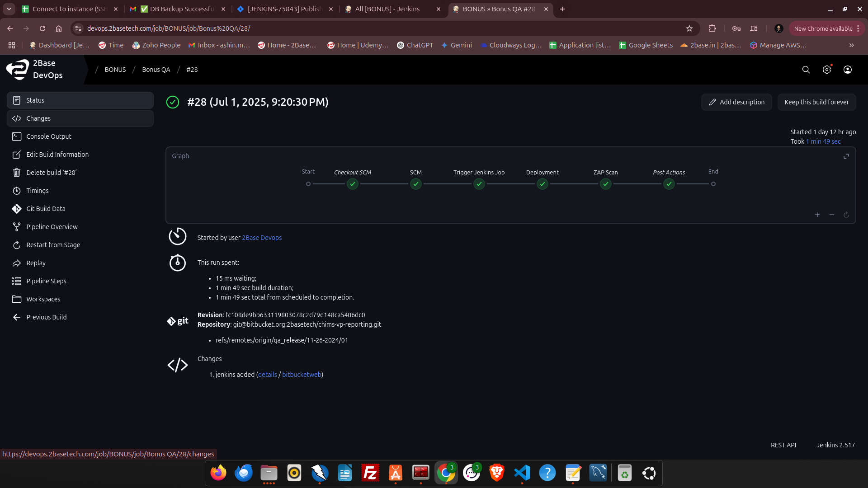Select the SCM stage checkmark node
868x488 pixels.
tap(416, 184)
